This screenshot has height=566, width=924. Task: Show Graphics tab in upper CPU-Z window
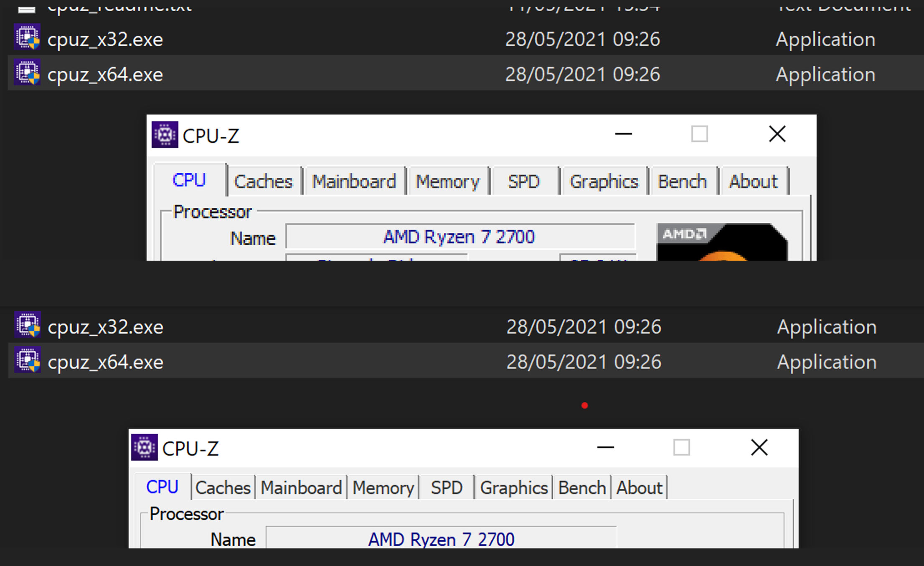[x=604, y=181]
